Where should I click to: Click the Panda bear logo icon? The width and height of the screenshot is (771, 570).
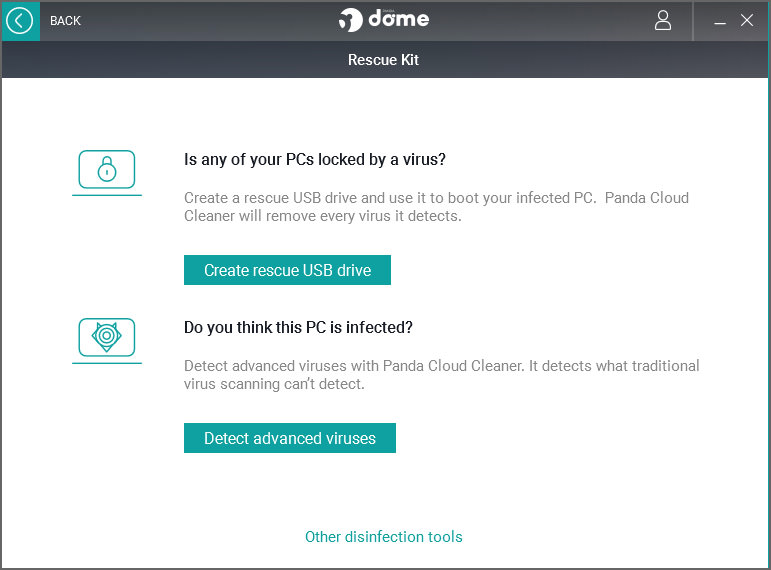point(350,20)
